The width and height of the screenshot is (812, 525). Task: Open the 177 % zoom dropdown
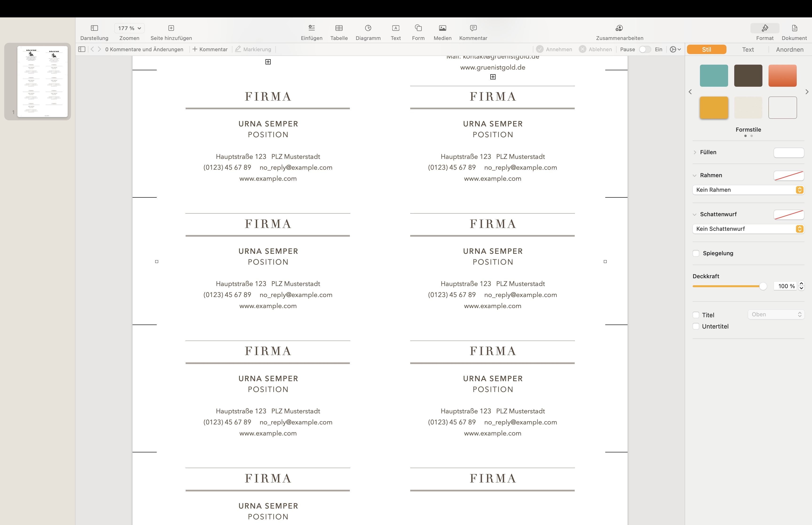tap(129, 28)
